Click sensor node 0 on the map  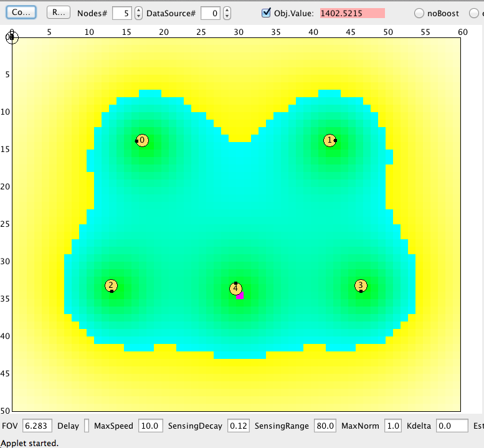pos(142,140)
